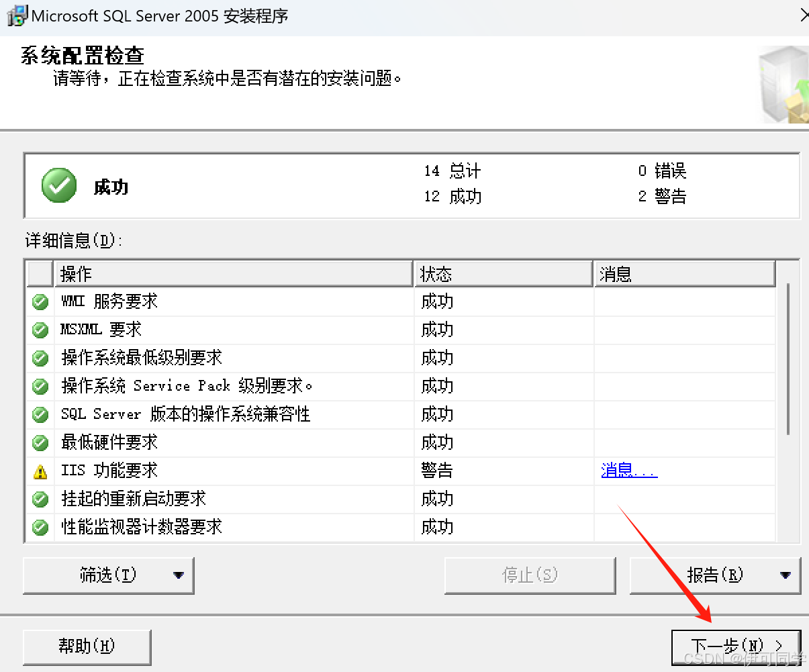Click the status icon for 最低硬件要求
Viewport: 809px width, 672px height.
[40, 443]
